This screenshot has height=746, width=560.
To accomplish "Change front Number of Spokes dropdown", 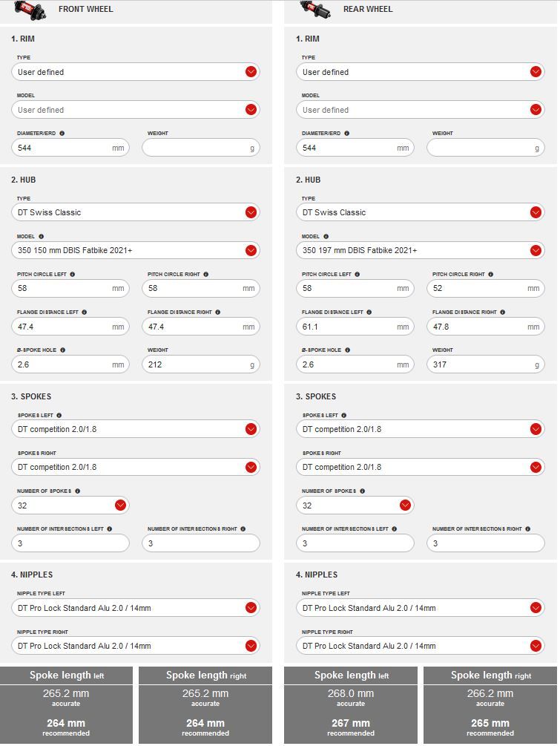I will [x=120, y=505].
